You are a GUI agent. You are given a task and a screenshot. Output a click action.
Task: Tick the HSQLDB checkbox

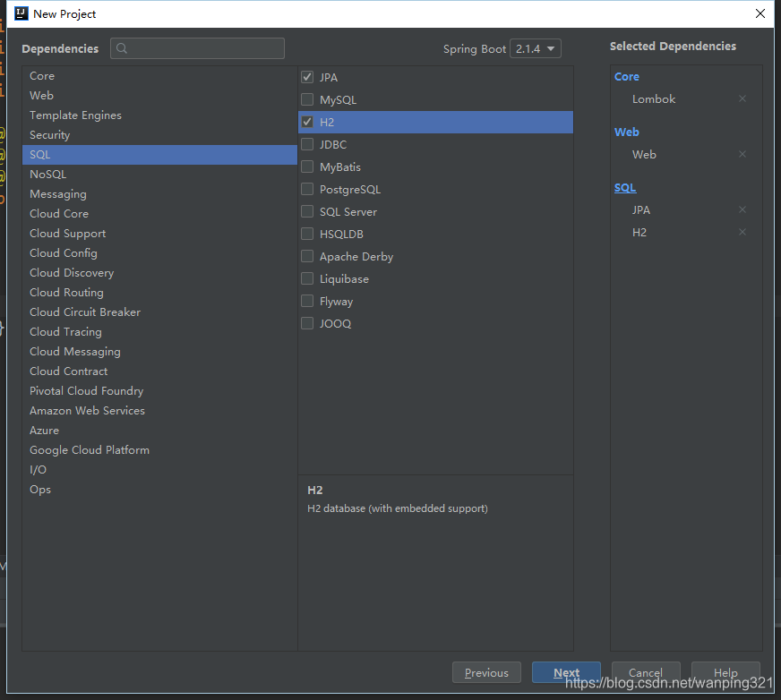point(307,234)
